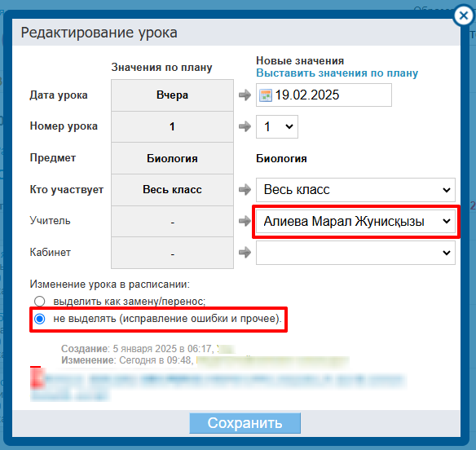Click the planned 'Биология' subject cell
This screenshot has height=450, width=476.
(172, 158)
